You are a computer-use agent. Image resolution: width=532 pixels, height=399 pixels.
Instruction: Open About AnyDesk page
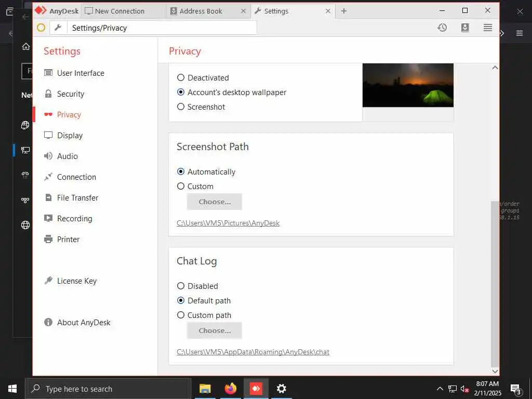84,322
